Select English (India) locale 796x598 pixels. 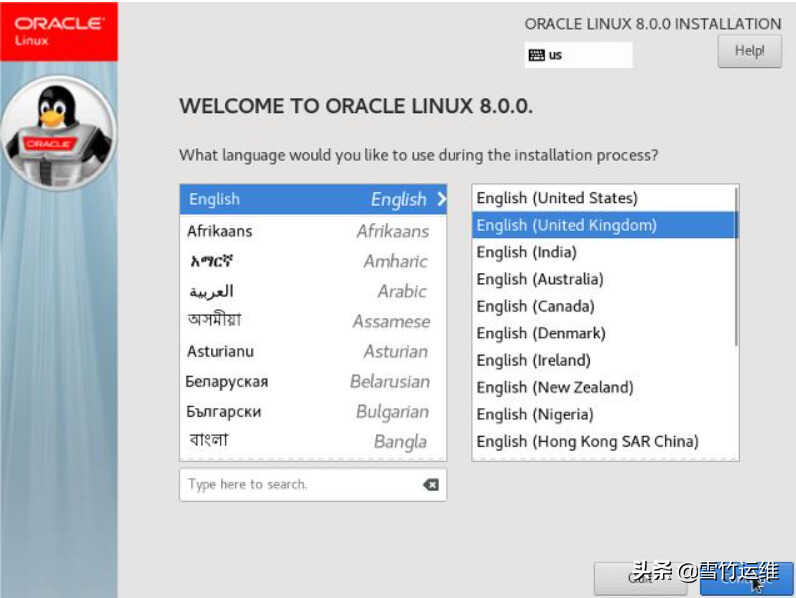pos(526,252)
